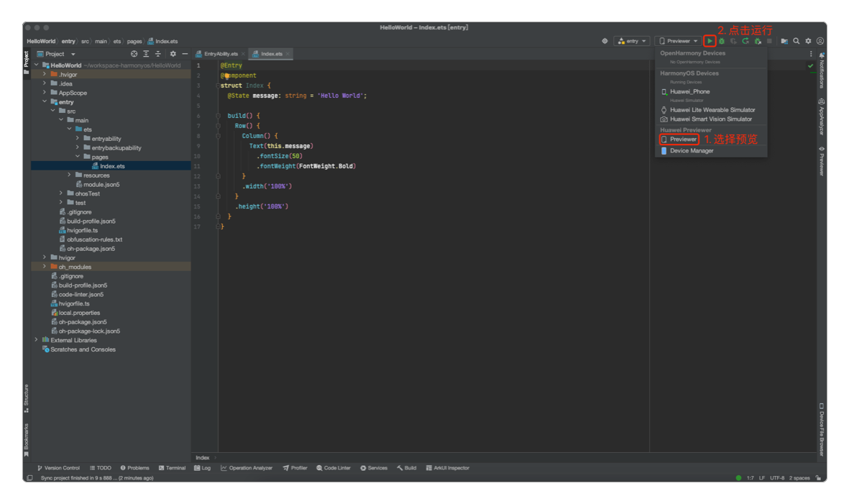
Task: Open the Terminal tool window
Action: click(x=173, y=468)
